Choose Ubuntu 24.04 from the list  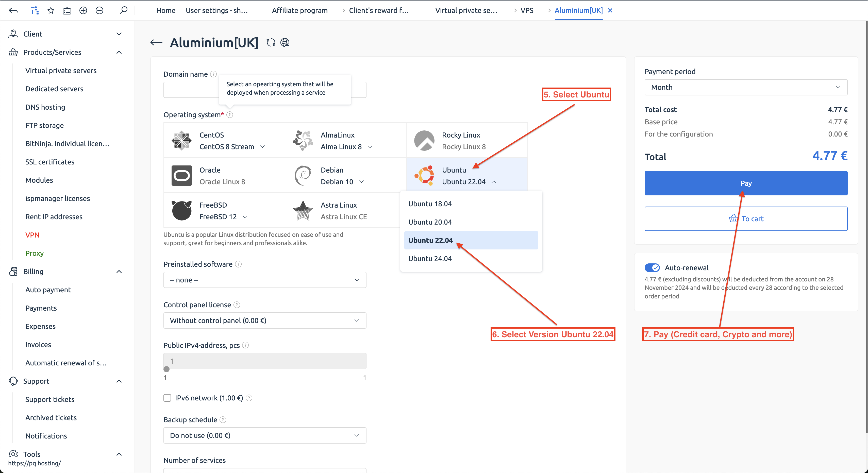pos(471,258)
